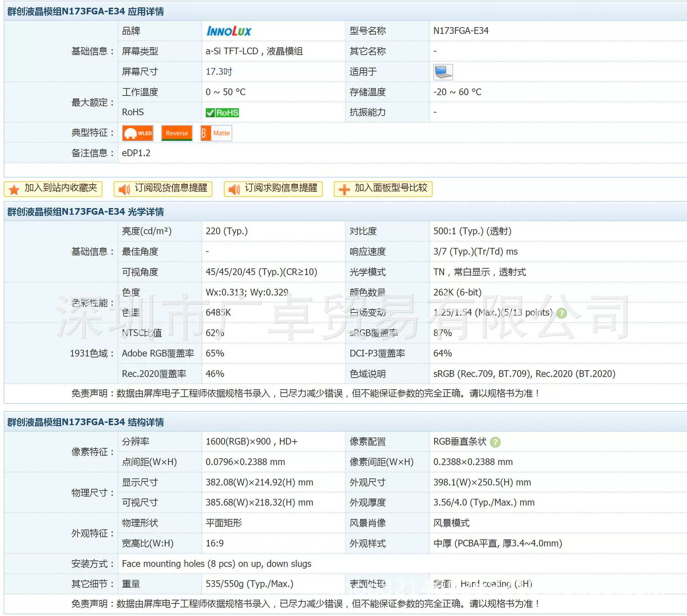Viewport: 687px width, 616px height.
Task: Click the green RoHS compliance badge
Action: point(222,113)
